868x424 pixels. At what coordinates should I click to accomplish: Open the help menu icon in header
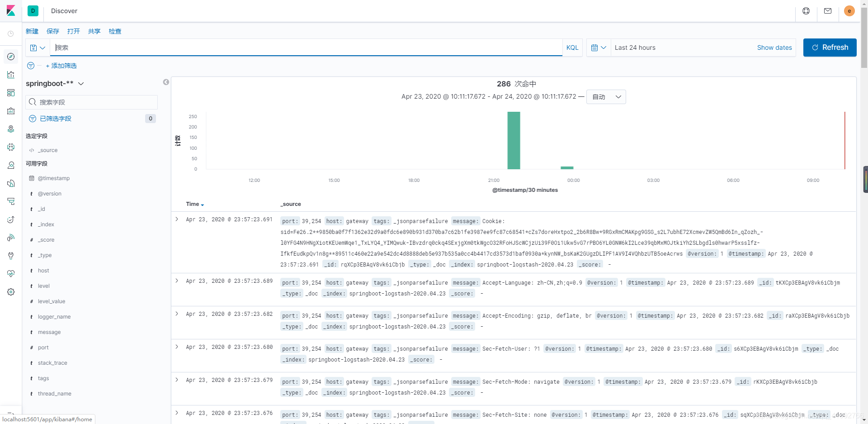806,11
